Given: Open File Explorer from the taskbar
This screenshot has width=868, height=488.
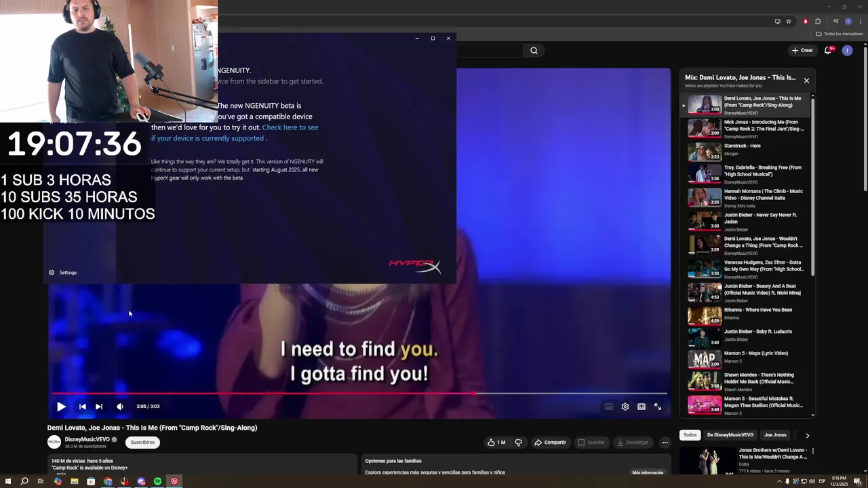Looking at the screenshot, I should (75, 481).
